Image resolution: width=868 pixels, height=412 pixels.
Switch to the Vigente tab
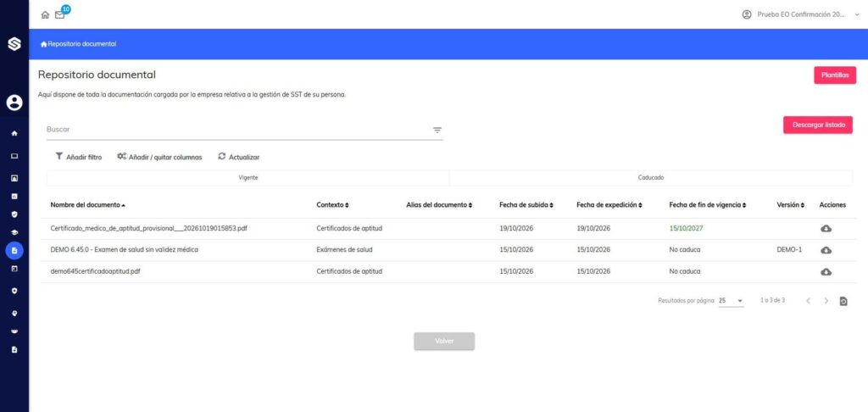[248, 178]
